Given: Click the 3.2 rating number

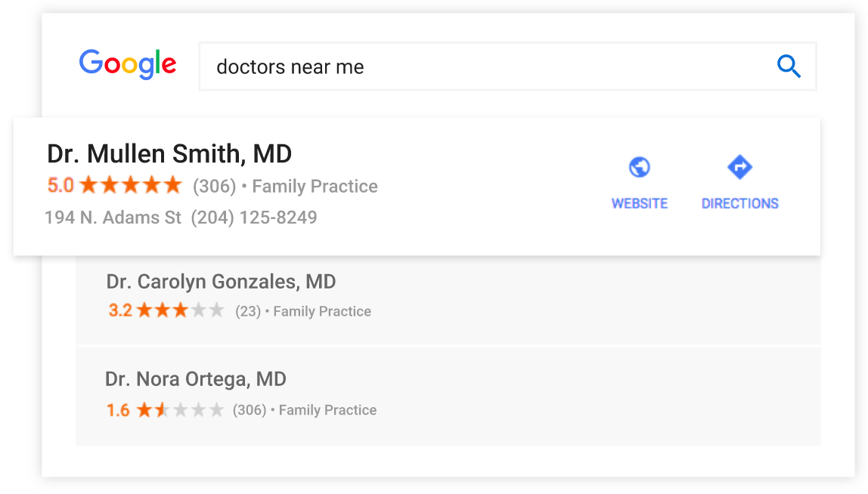Looking at the screenshot, I should 120,310.
